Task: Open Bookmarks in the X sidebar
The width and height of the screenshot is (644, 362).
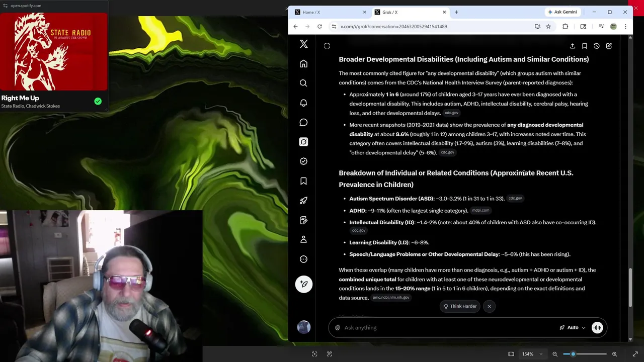Action: (x=303, y=181)
